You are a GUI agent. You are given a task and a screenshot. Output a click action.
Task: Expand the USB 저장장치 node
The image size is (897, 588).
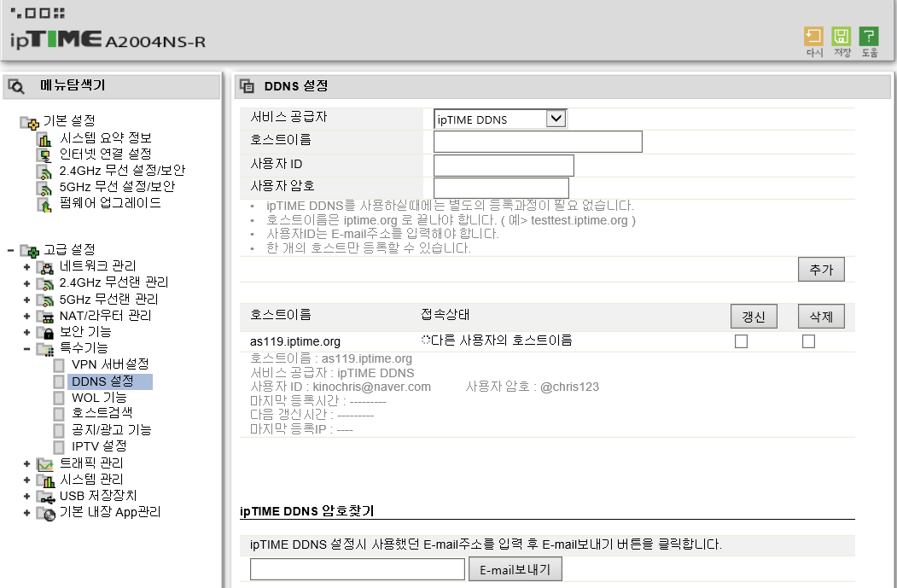(26, 497)
